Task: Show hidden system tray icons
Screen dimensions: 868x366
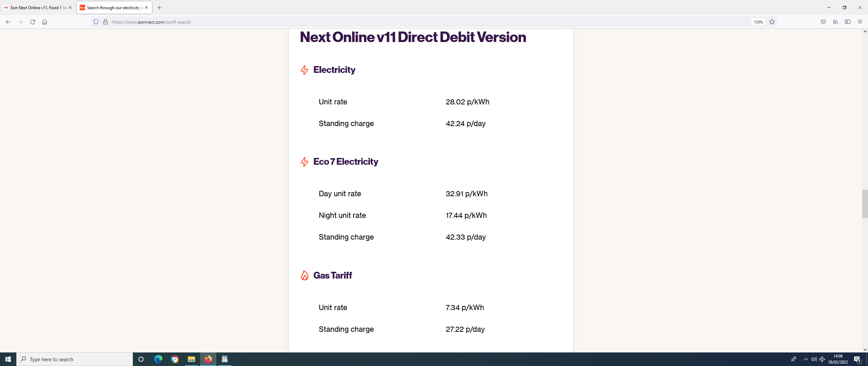Action: 806,359
